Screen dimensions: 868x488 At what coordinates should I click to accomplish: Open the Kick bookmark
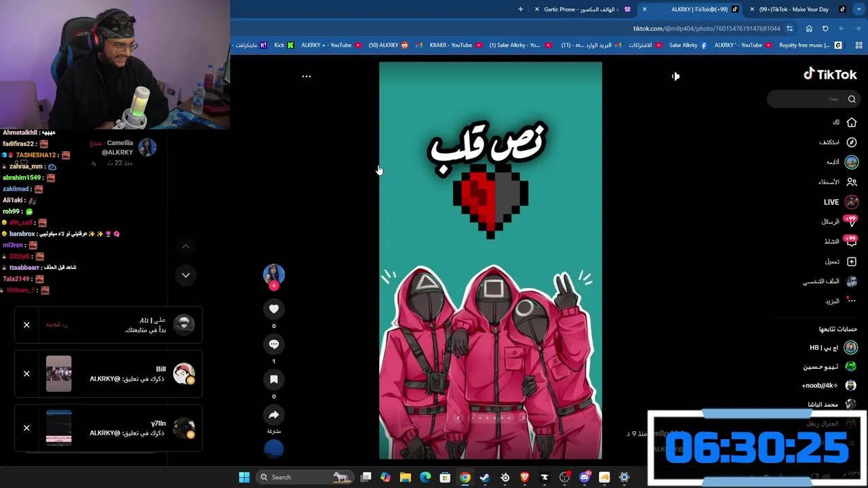283,45
